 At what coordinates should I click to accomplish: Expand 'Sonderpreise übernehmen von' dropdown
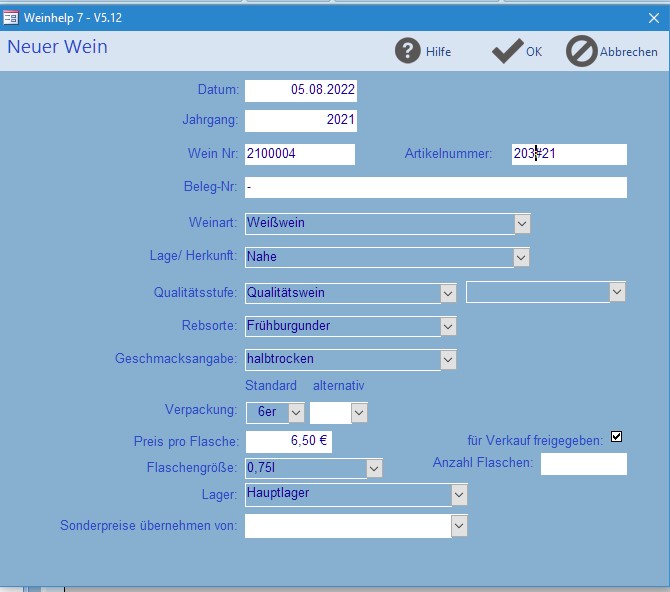tap(459, 525)
